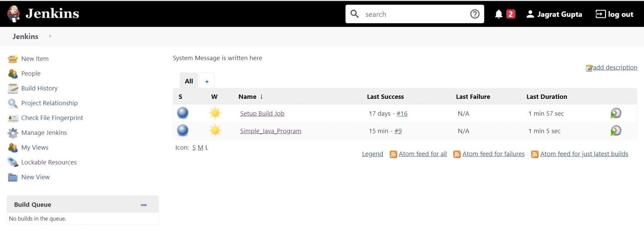Focus the search input field
Image resolution: width=644 pixels, height=231 pixels.
click(x=414, y=14)
